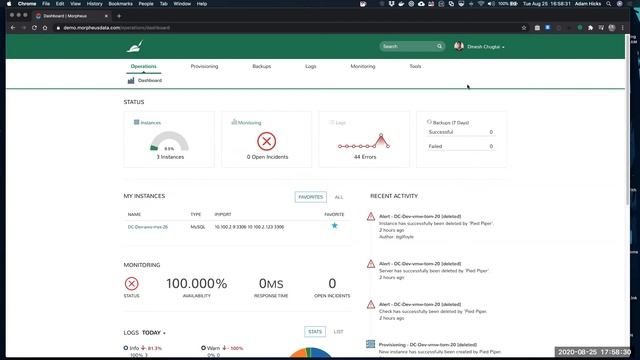Open the Backups tab
The height and width of the screenshot is (360, 640).
pos(262,66)
